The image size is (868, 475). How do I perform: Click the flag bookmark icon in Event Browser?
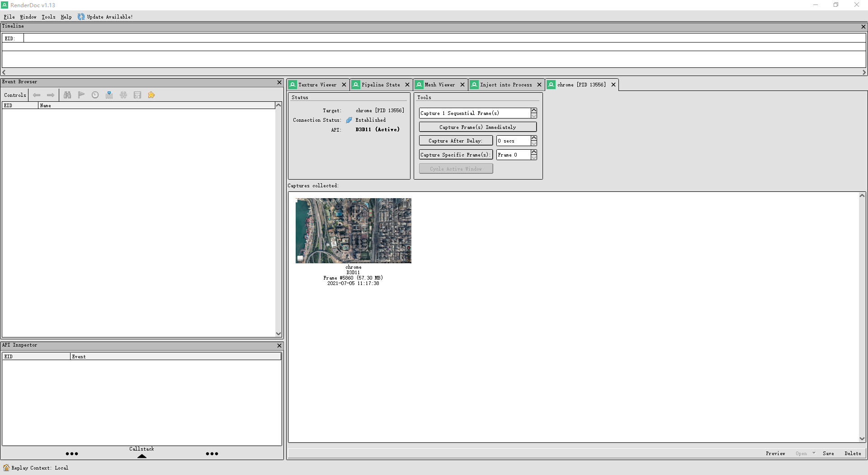click(x=81, y=95)
